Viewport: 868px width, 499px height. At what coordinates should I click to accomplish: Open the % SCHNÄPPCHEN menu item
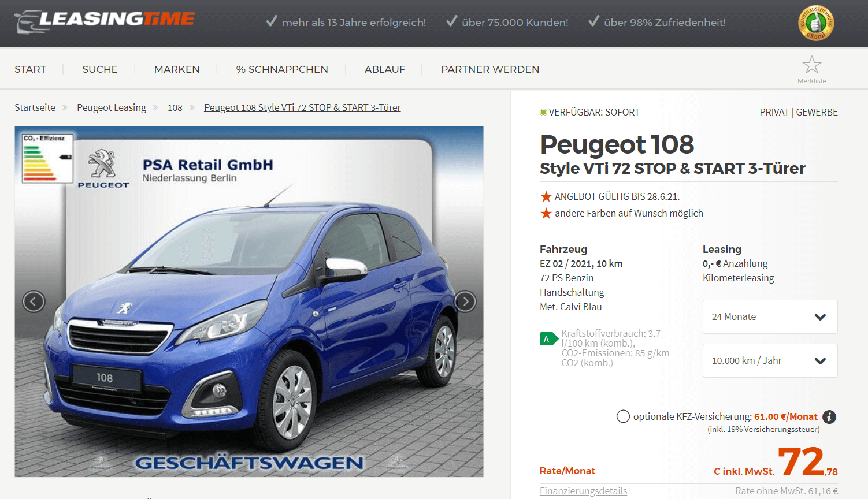[282, 69]
